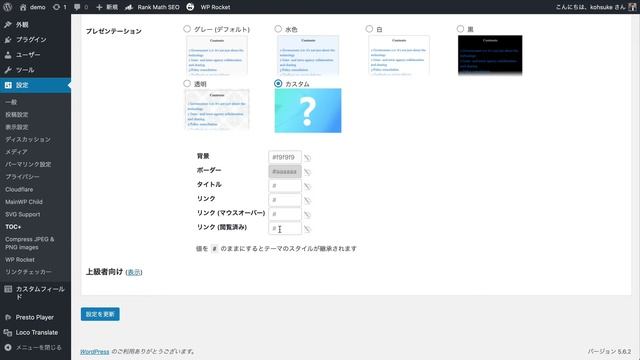640x360 pixels.
Task: Click the Presto Player icon
Action: click(8, 317)
